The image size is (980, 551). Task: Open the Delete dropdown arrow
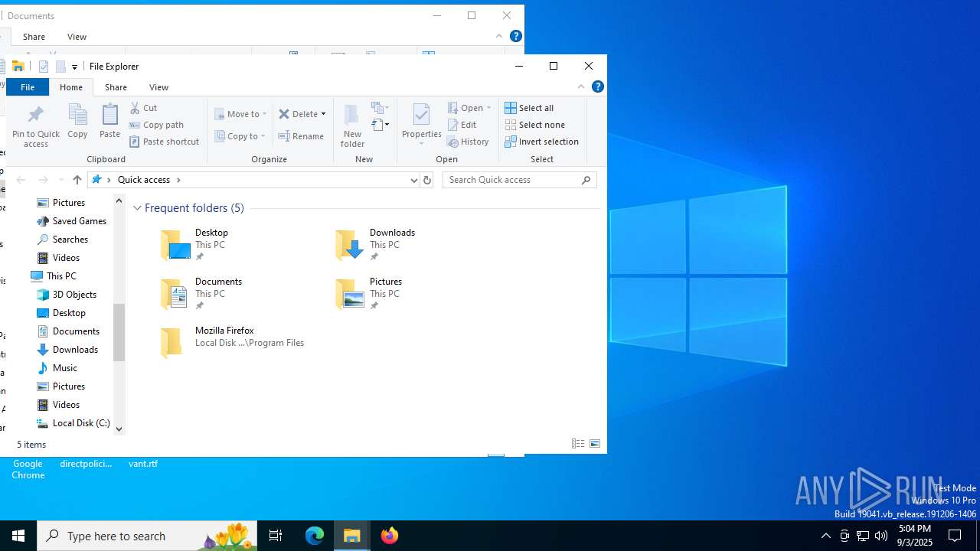(323, 114)
